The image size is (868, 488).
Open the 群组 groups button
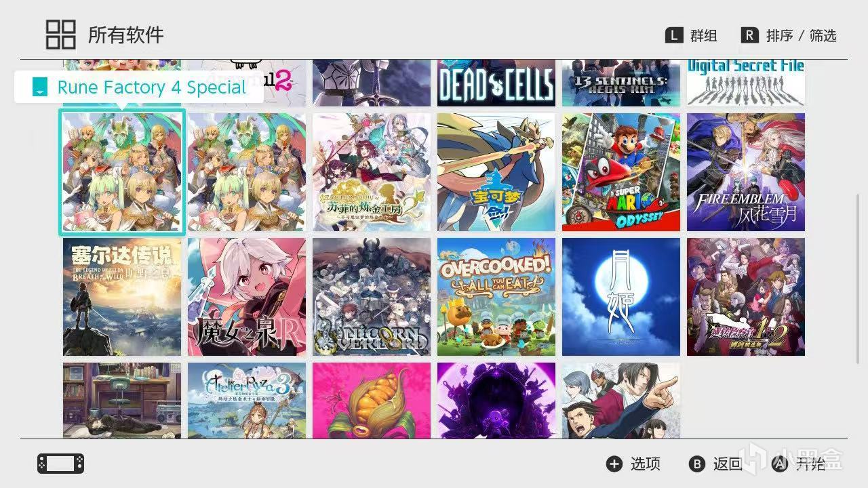tap(691, 35)
